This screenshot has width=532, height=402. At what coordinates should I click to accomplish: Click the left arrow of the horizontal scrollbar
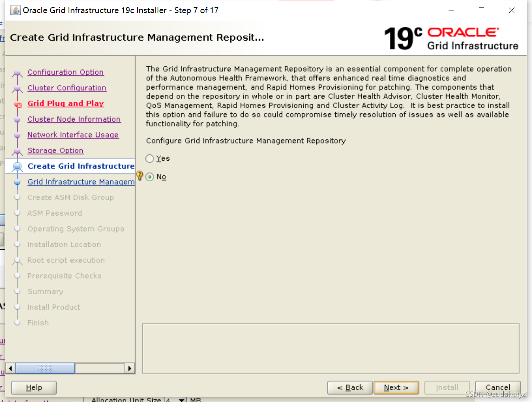pos(10,368)
